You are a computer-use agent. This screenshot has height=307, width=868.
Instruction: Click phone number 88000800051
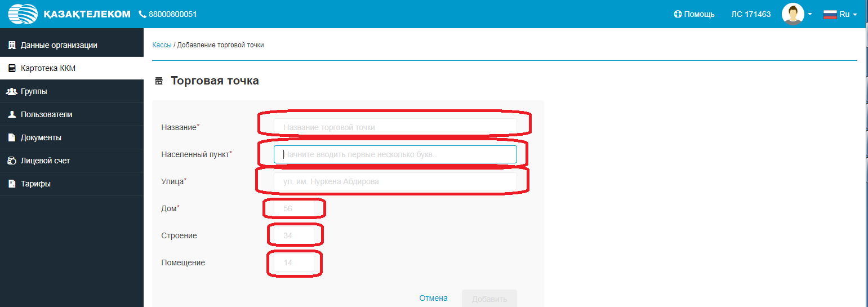click(173, 14)
